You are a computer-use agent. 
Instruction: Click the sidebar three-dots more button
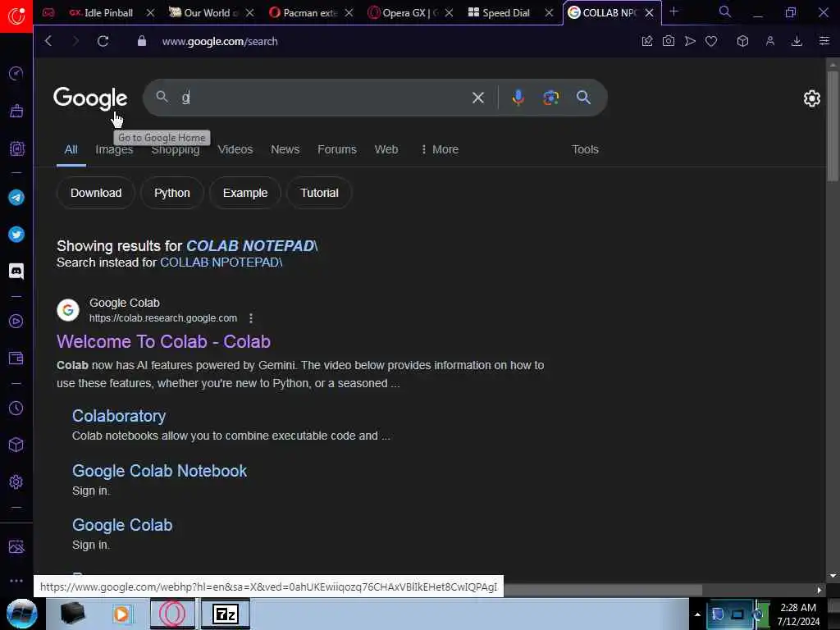click(16, 580)
